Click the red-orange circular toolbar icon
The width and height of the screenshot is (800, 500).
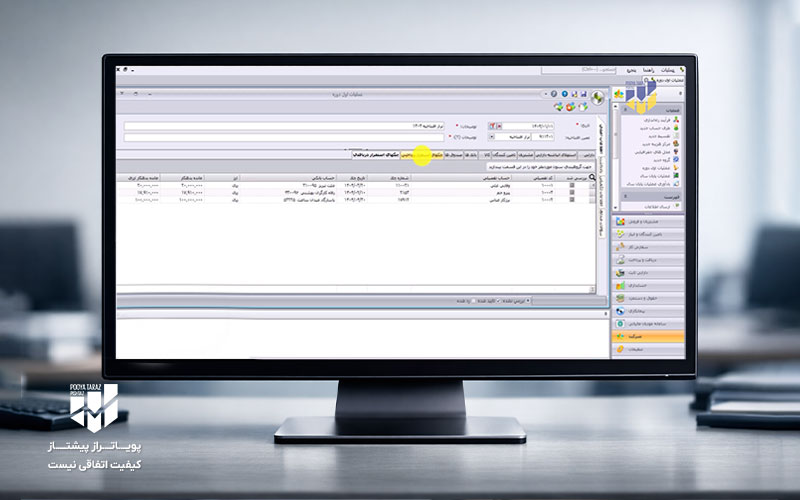(x=570, y=107)
